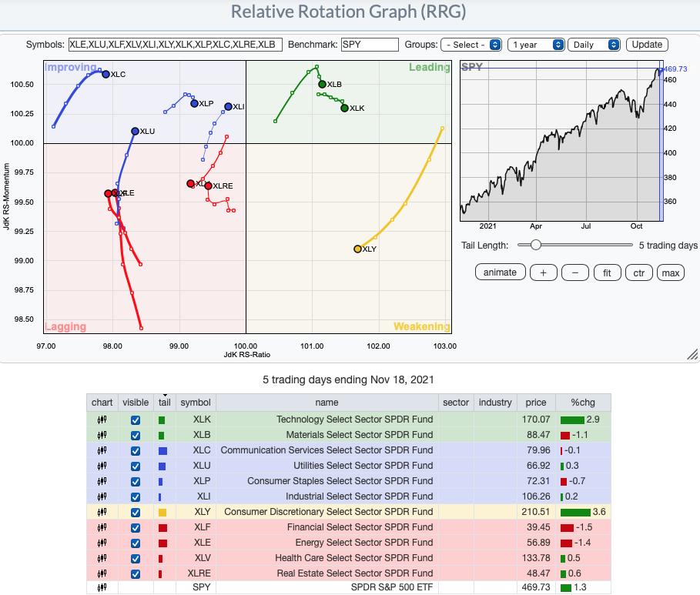700x595 pixels.
Task: Click the resize handle at chart corner
Action: (x=692, y=354)
